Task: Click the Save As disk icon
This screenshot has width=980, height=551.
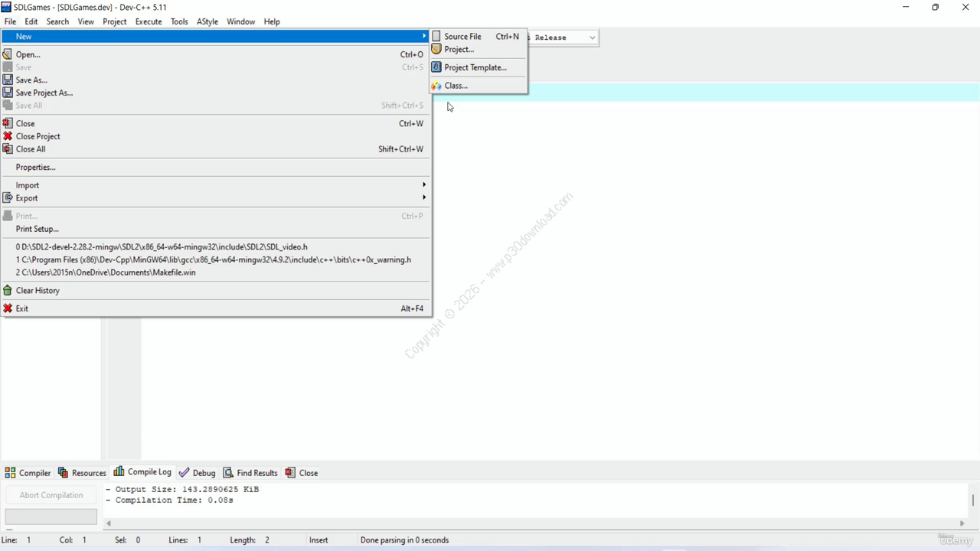Action: (8, 80)
